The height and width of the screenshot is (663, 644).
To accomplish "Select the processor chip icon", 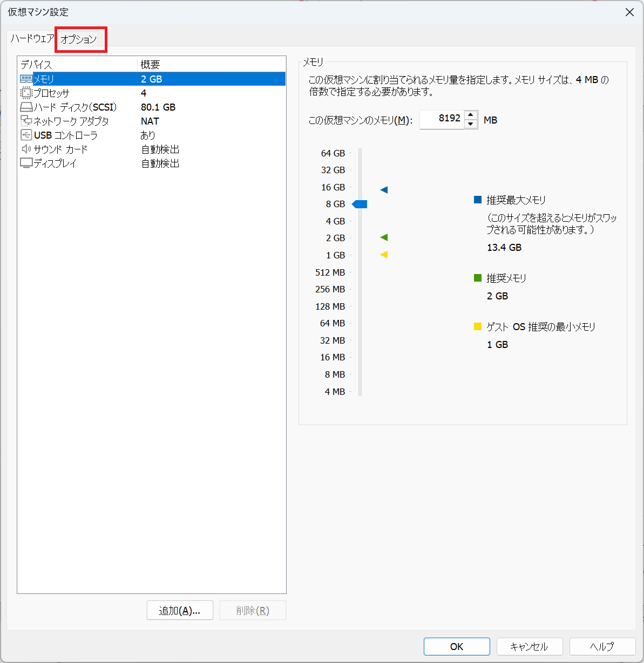I will pyautogui.click(x=26, y=93).
